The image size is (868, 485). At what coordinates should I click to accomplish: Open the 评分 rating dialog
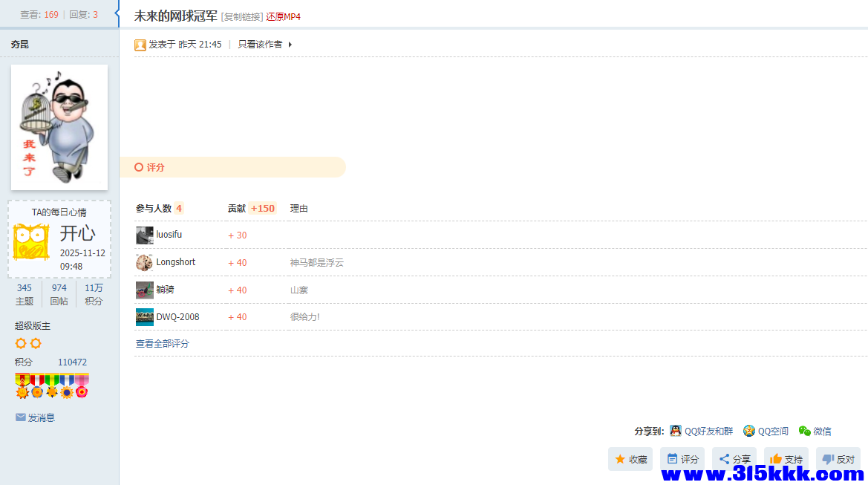pyautogui.click(x=682, y=459)
